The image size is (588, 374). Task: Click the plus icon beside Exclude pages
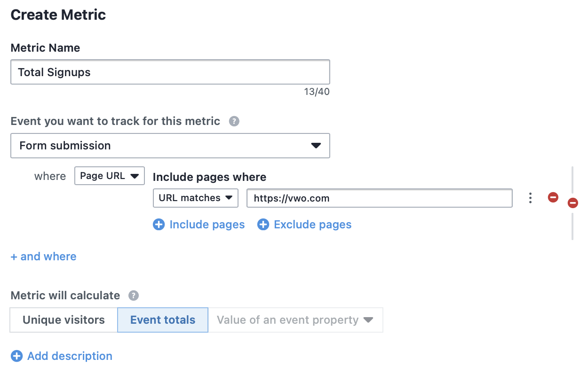[263, 225]
